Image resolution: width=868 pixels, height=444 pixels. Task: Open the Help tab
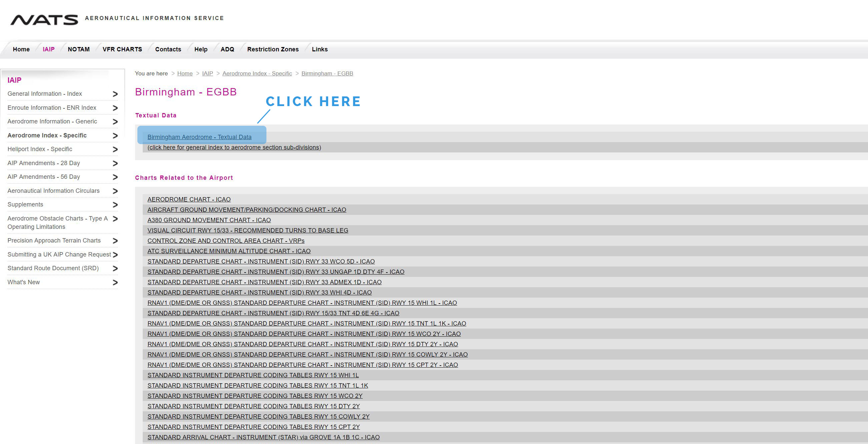(201, 49)
